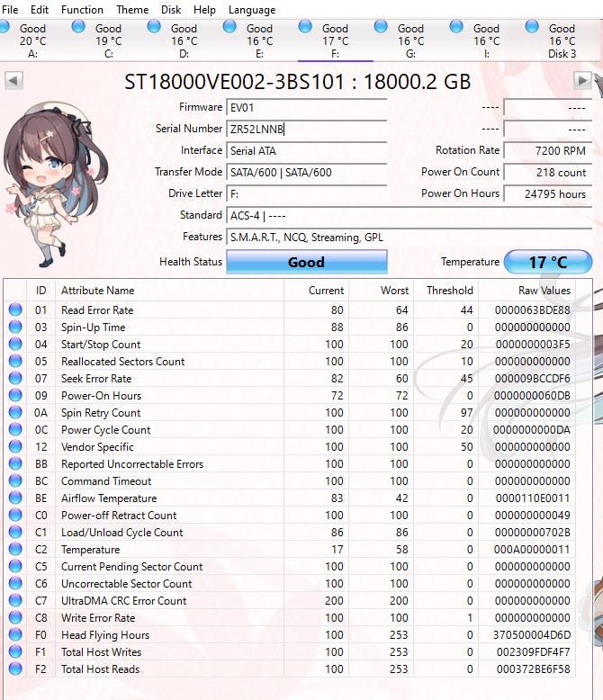Click the Standard field ACS-4
The height and width of the screenshot is (700, 603).
click(409, 216)
